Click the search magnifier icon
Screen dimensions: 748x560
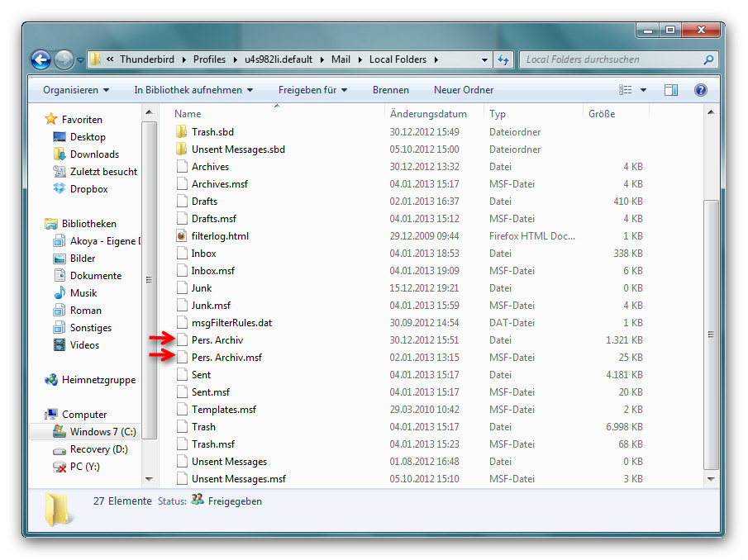point(708,59)
